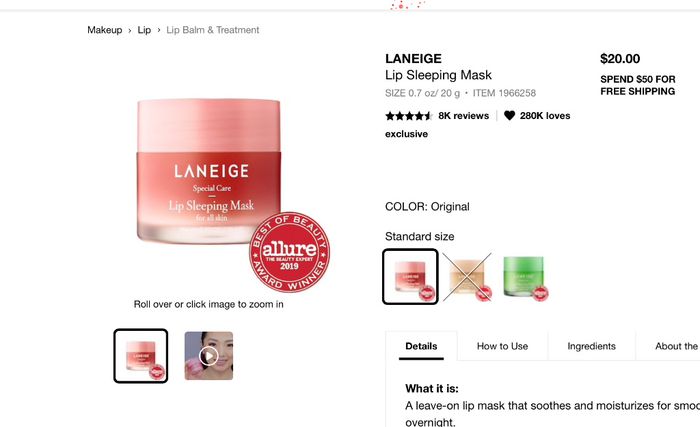The width and height of the screenshot is (700, 427).
Task: Switch to the How to Use tab
Action: [502, 346]
